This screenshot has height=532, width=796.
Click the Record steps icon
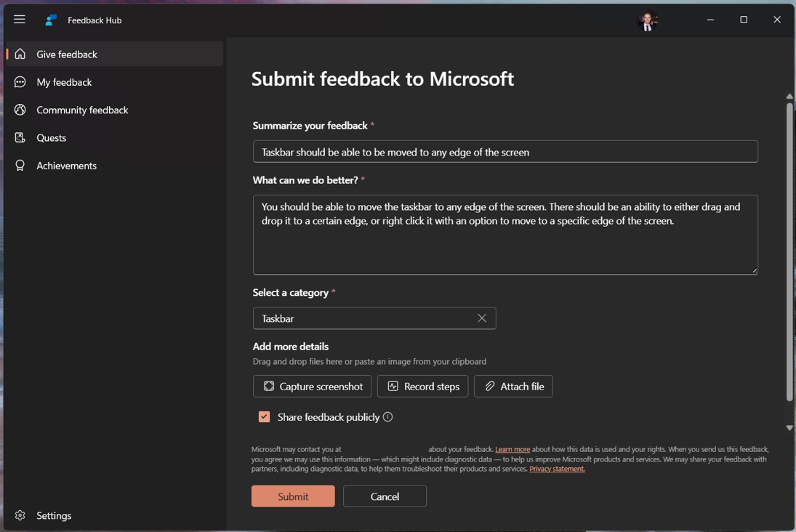pos(393,386)
